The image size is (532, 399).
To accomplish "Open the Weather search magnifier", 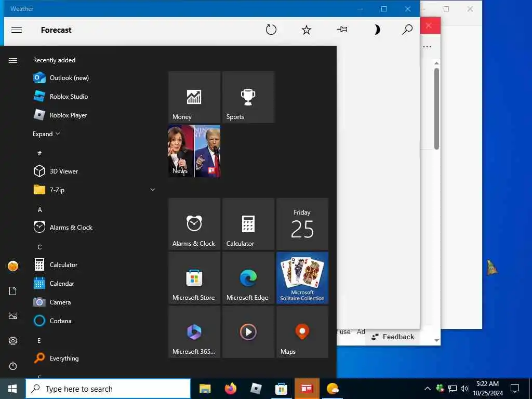I will tap(407, 30).
